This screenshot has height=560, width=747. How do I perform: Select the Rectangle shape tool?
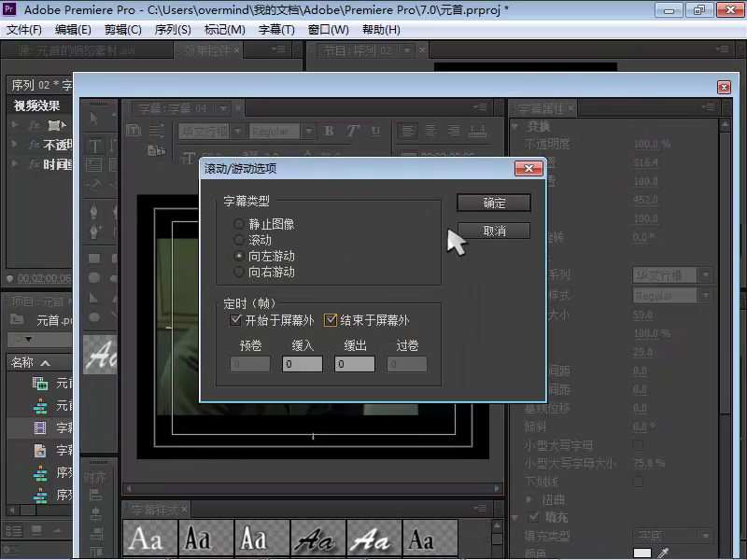pos(94,259)
